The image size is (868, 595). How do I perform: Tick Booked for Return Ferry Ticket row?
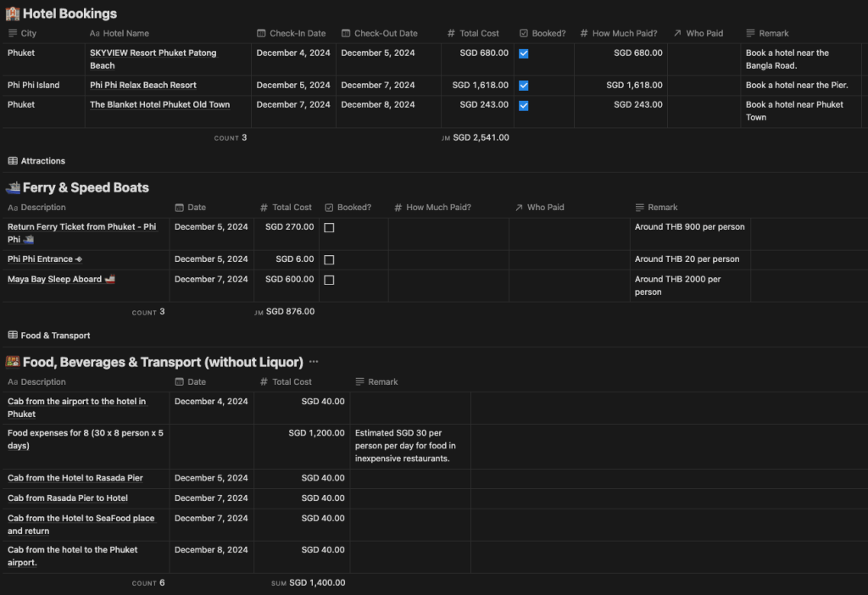pos(330,227)
